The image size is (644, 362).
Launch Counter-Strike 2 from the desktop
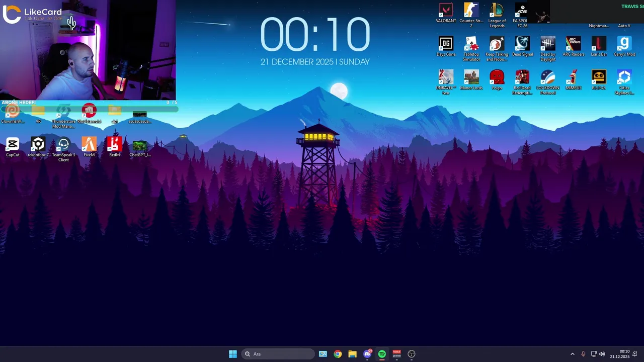[x=471, y=15]
